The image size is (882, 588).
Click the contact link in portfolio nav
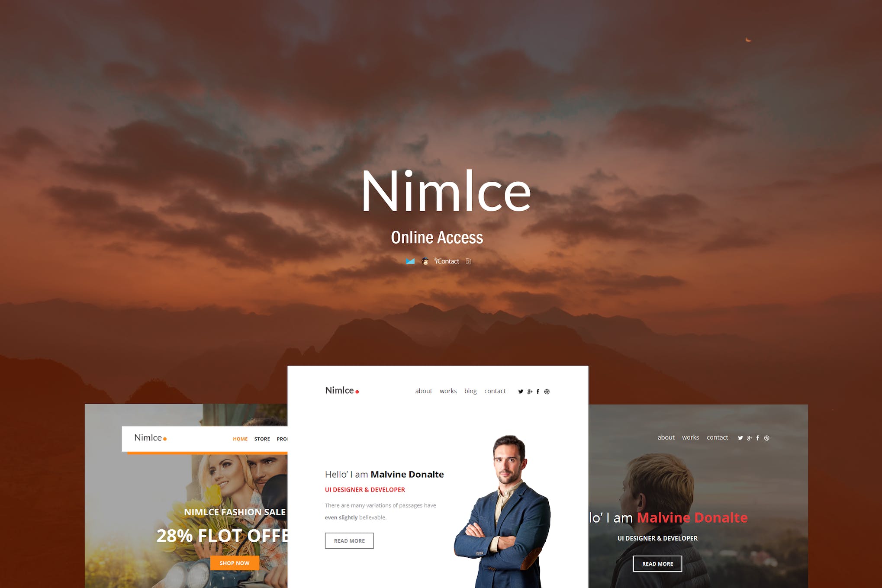[495, 392]
